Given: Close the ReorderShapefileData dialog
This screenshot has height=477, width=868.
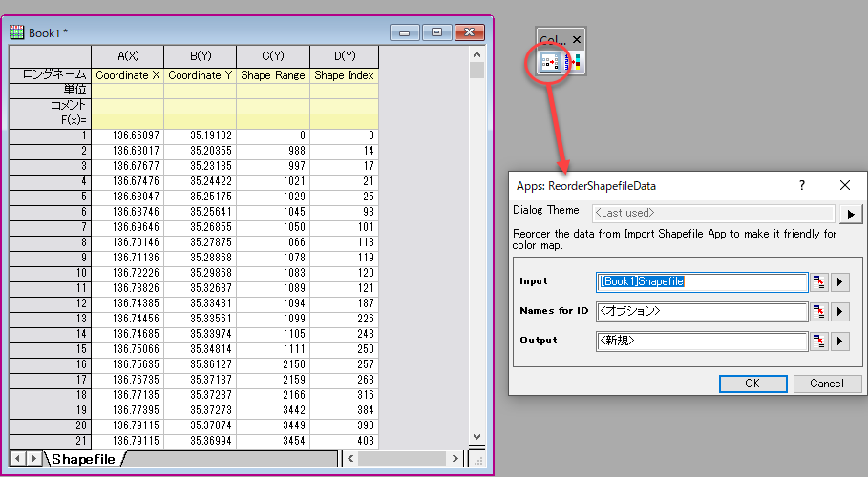Looking at the screenshot, I should (x=845, y=185).
